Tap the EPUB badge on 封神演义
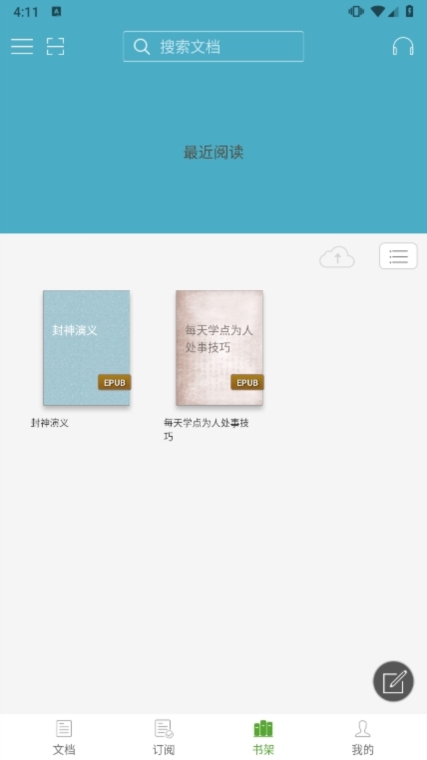The width and height of the screenshot is (427, 760). coord(114,382)
